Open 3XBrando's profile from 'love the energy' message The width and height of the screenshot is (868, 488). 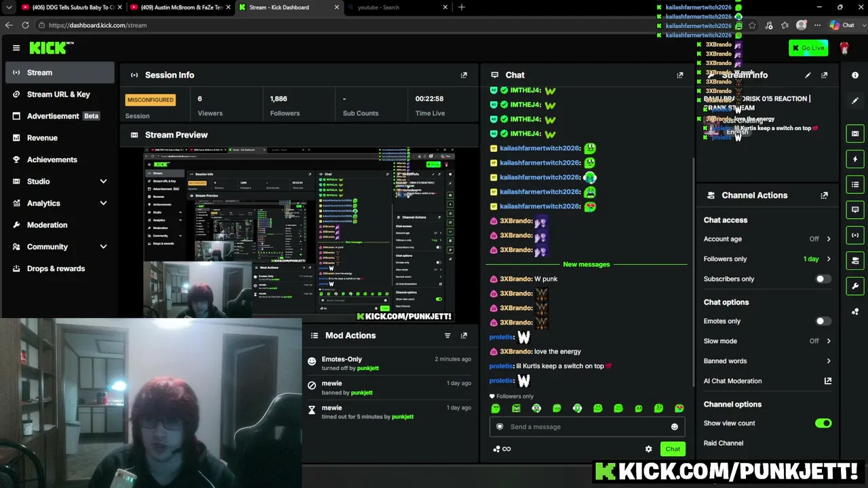(515, 352)
